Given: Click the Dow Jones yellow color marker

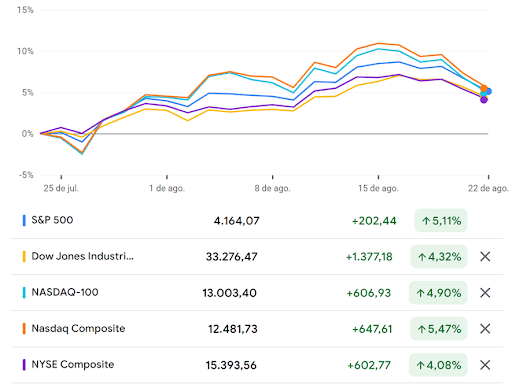Looking at the screenshot, I should coord(24,257).
